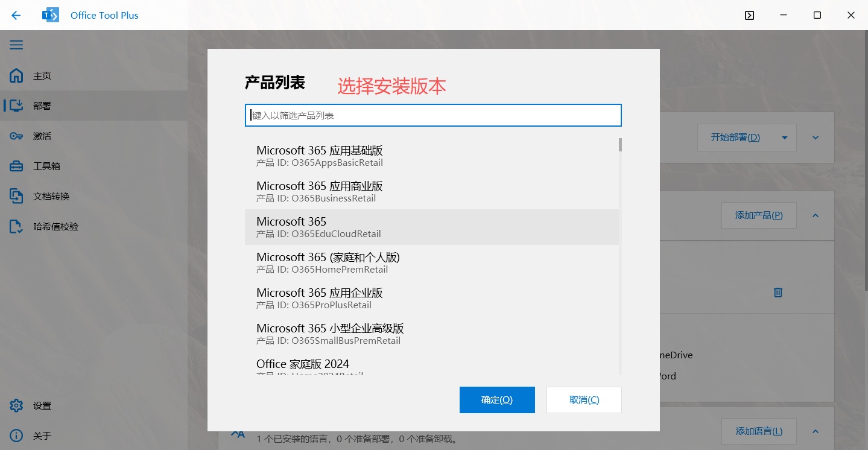Click the gear icon for 设置
This screenshot has height=450, width=868.
coord(16,405)
